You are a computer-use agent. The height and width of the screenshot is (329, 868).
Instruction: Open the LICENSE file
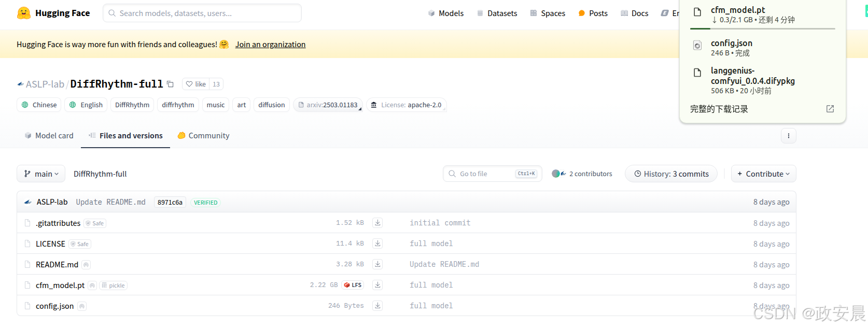tap(50, 244)
